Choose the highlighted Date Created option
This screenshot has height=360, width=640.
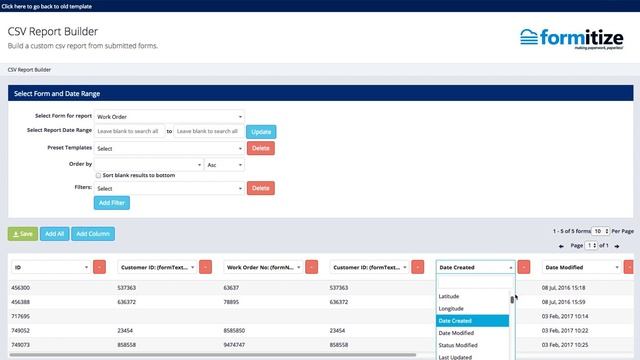coord(472,321)
